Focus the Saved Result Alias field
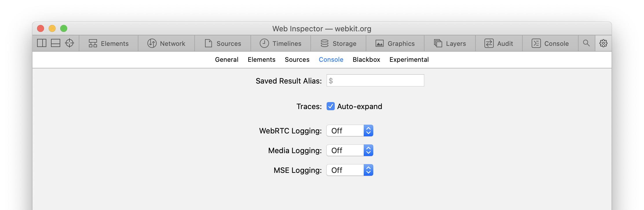Viewport: 644px width, 210px height. pos(375,81)
